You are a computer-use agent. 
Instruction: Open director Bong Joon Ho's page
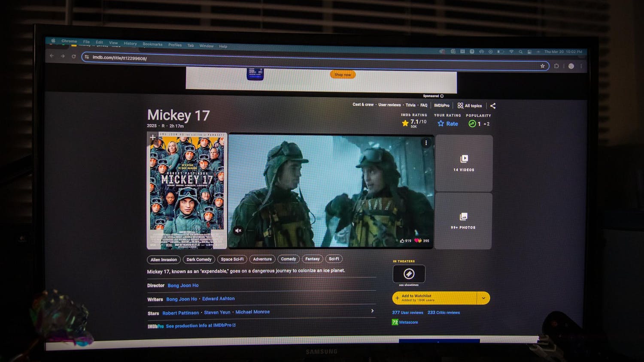[x=183, y=285]
